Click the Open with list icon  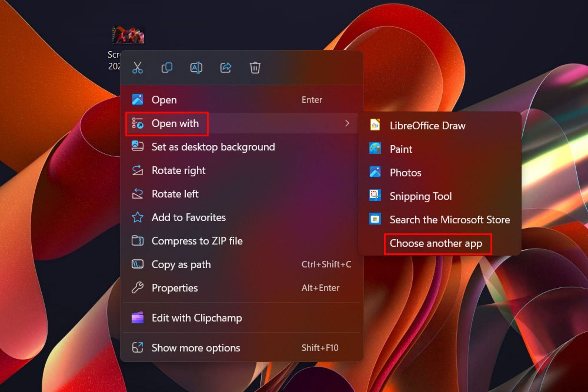click(x=138, y=123)
